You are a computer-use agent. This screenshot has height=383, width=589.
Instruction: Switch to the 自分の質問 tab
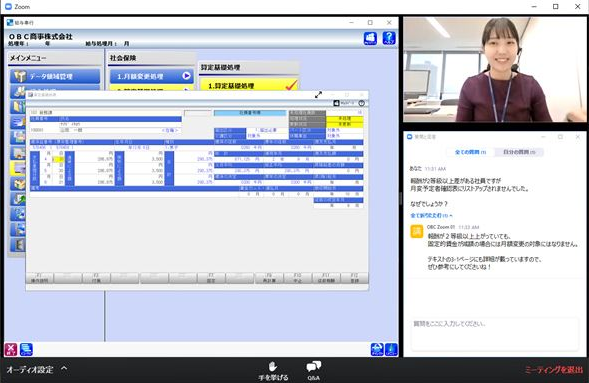519,152
